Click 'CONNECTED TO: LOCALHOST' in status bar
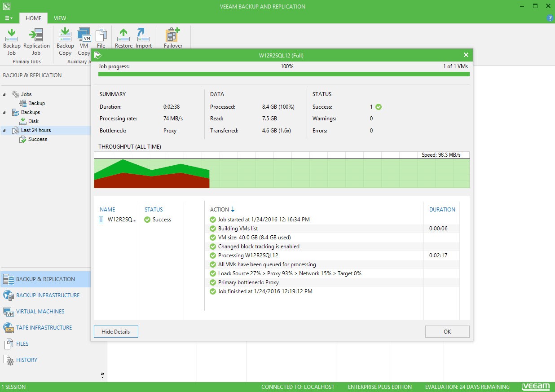 tap(298, 387)
